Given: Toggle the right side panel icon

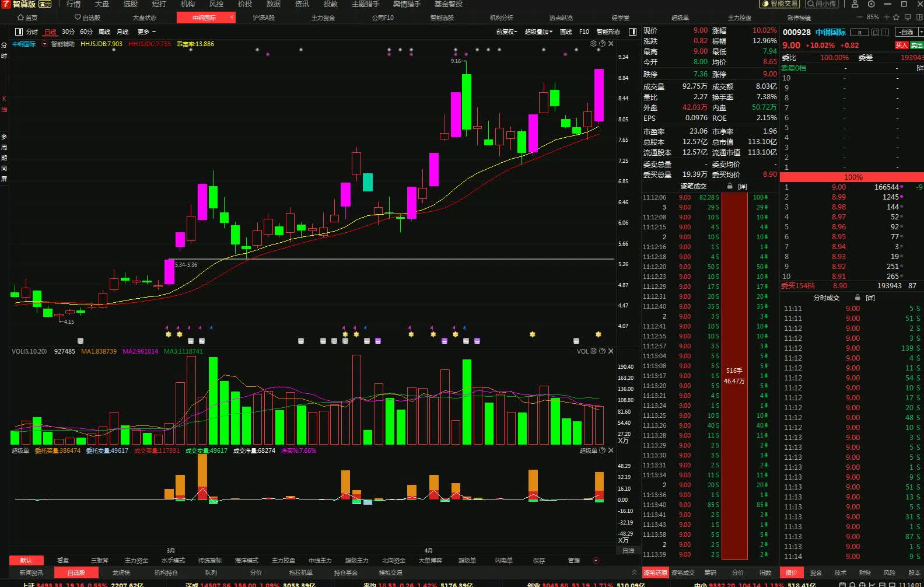Looking at the screenshot, I should tap(632, 32).
